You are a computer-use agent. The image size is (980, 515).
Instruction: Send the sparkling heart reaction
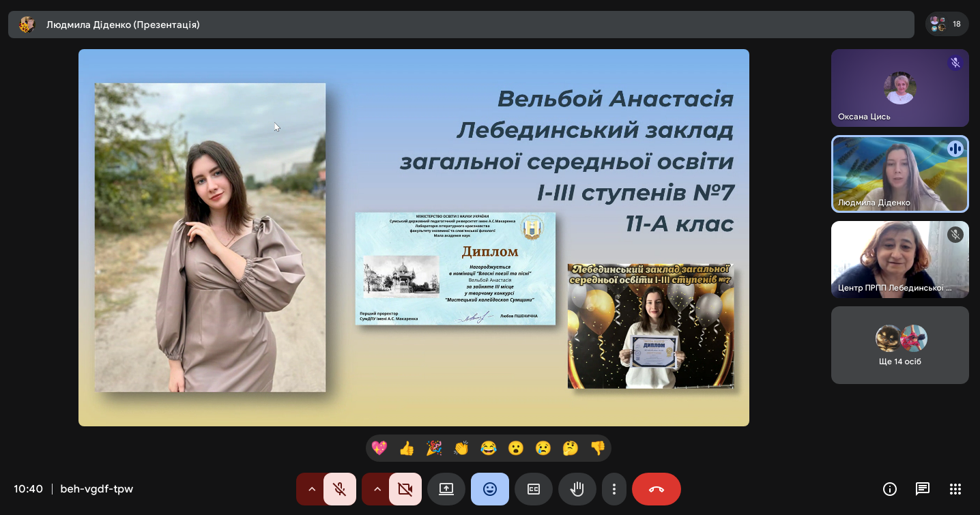pyautogui.click(x=379, y=448)
